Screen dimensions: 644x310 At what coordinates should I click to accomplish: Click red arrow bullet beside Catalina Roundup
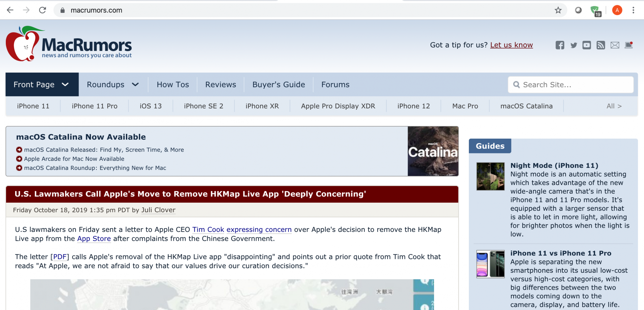click(19, 168)
